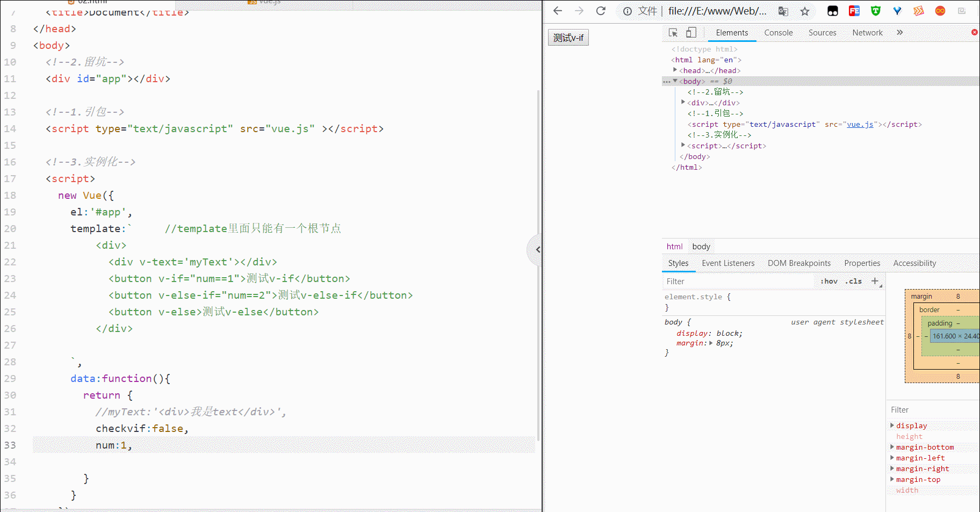The width and height of the screenshot is (980, 512).
Task: Collapse the body node in DOM tree
Action: pos(675,81)
